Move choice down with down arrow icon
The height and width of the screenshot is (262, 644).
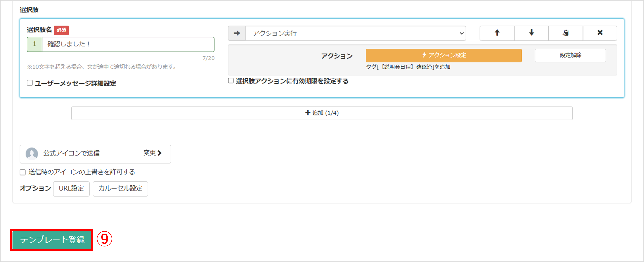click(x=531, y=33)
